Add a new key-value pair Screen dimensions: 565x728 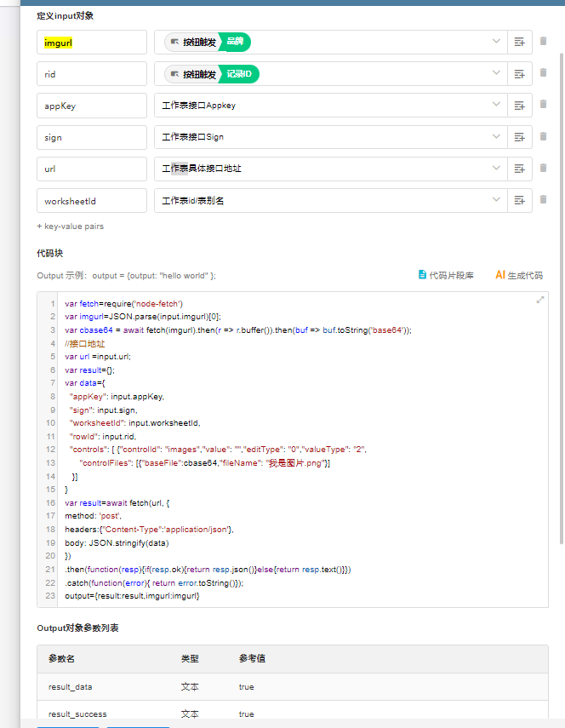click(71, 226)
